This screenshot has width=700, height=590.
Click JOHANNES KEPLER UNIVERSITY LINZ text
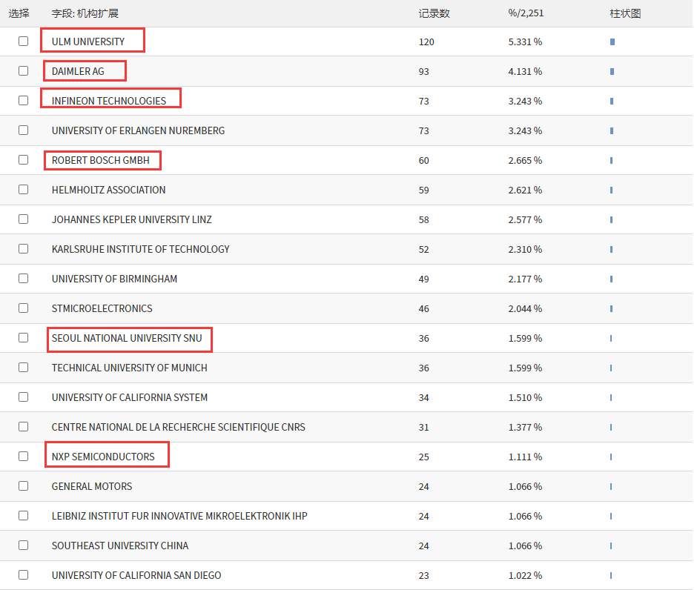(132, 219)
